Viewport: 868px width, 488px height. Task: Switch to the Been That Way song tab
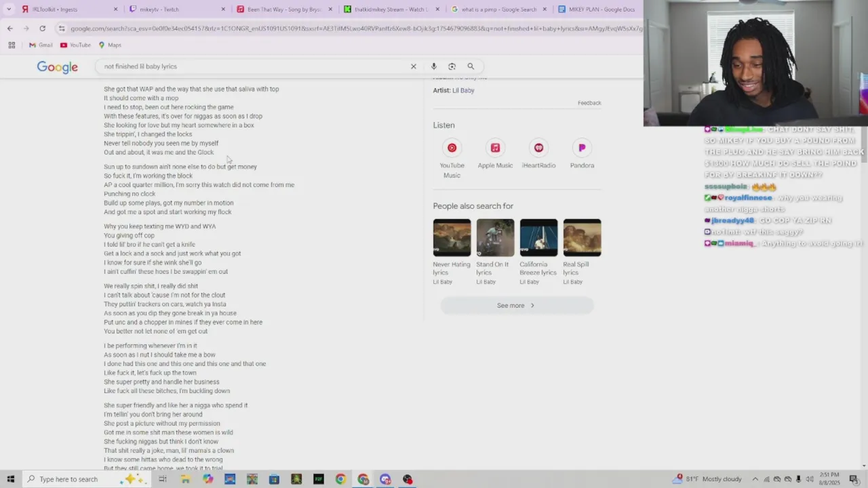[x=283, y=9]
